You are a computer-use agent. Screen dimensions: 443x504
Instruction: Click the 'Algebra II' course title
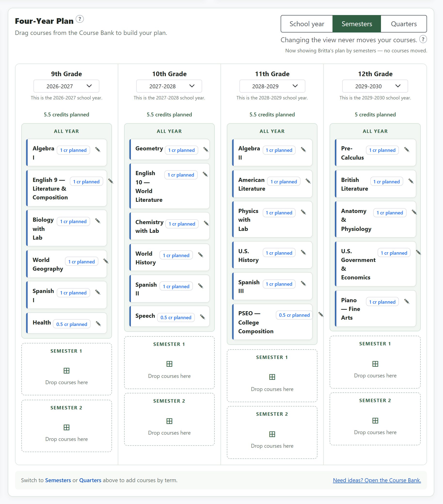coord(249,153)
